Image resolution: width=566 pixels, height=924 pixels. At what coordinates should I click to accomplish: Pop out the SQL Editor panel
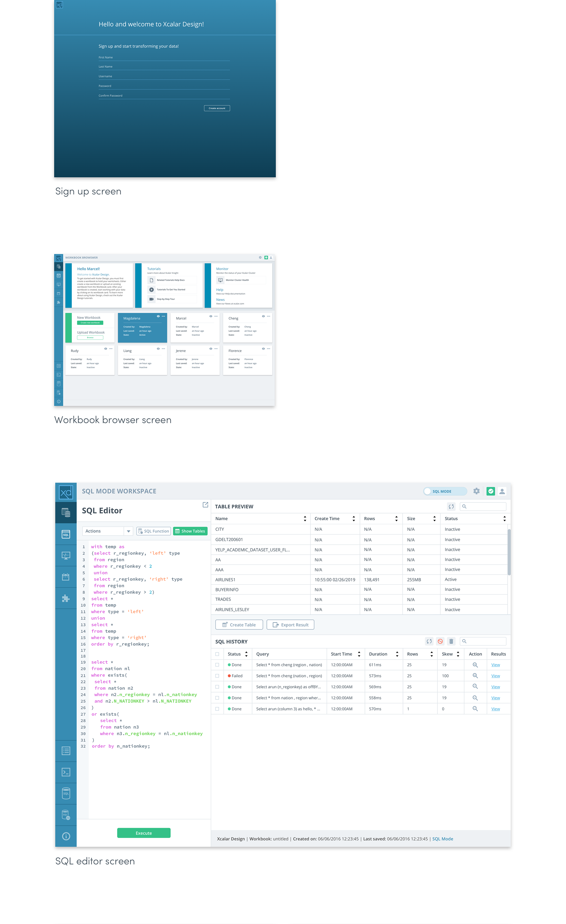pyautogui.click(x=205, y=505)
